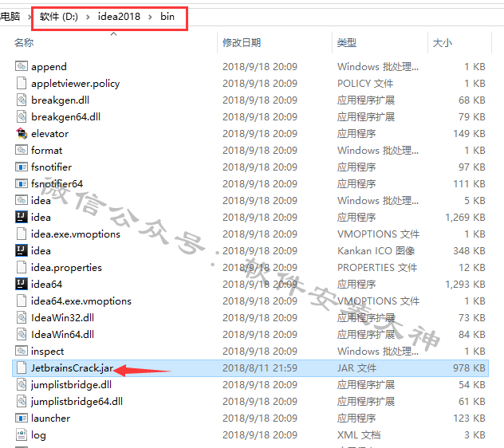Click the 1,293 KB size cell
This screenshot has width=504, height=448.
tap(465, 284)
